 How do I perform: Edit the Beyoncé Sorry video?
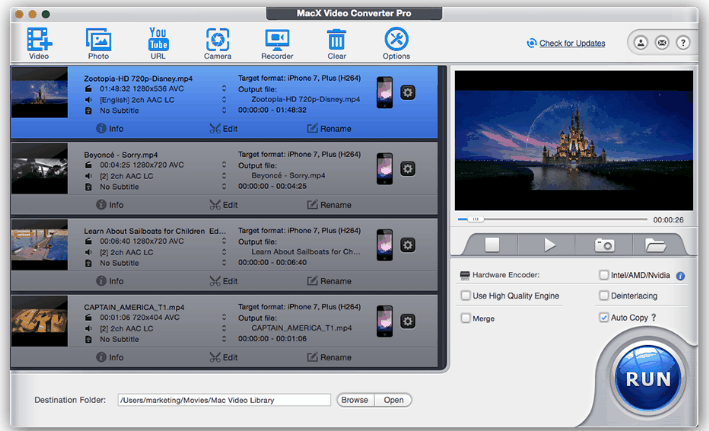pyautogui.click(x=223, y=205)
